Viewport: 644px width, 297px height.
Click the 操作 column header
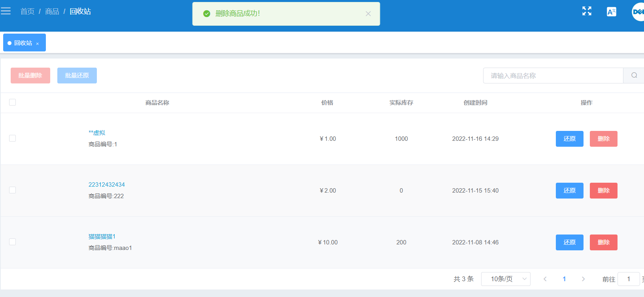587,103
